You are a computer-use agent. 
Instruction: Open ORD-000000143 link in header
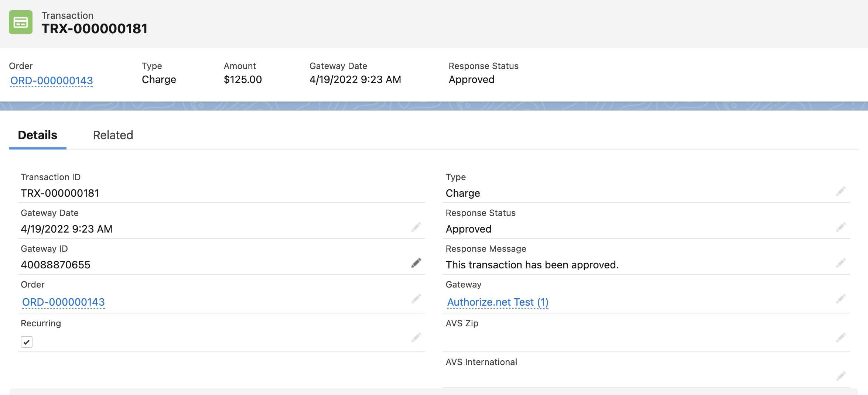(x=52, y=80)
